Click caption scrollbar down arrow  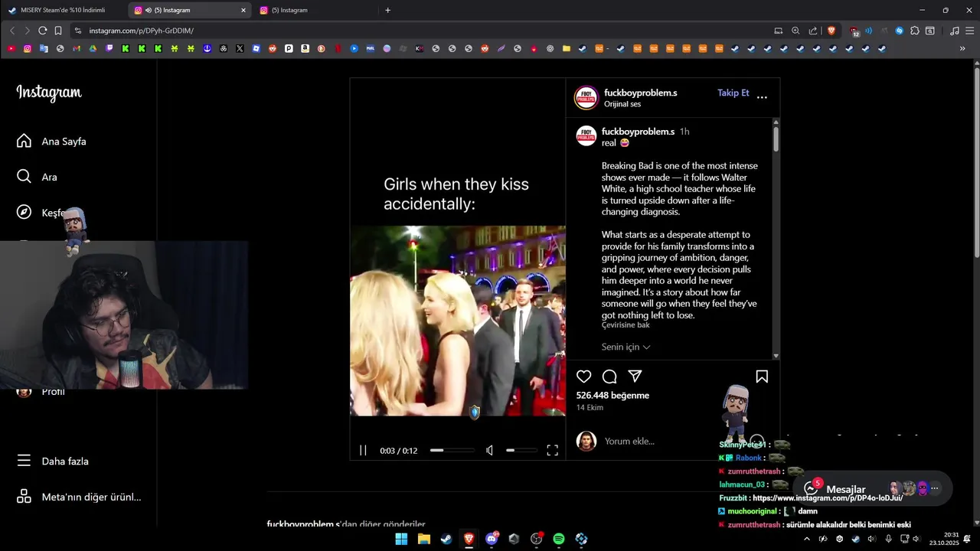click(x=776, y=356)
